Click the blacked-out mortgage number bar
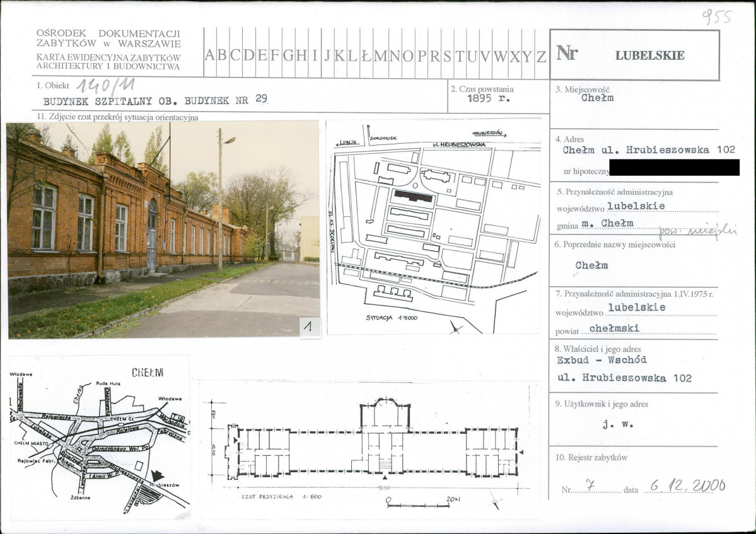This screenshot has width=756, height=534. [675, 168]
